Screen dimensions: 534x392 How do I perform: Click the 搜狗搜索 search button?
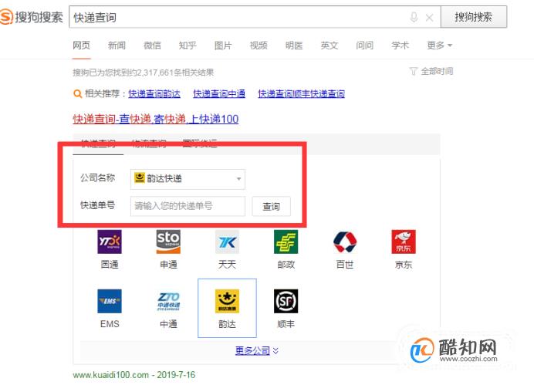point(474,17)
